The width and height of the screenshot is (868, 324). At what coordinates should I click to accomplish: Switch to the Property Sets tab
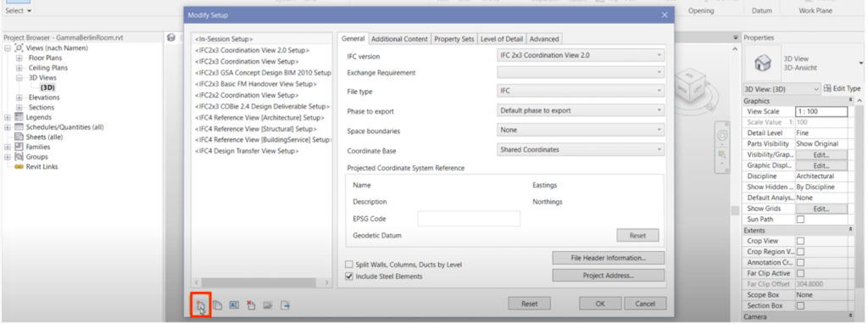pos(454,39)
